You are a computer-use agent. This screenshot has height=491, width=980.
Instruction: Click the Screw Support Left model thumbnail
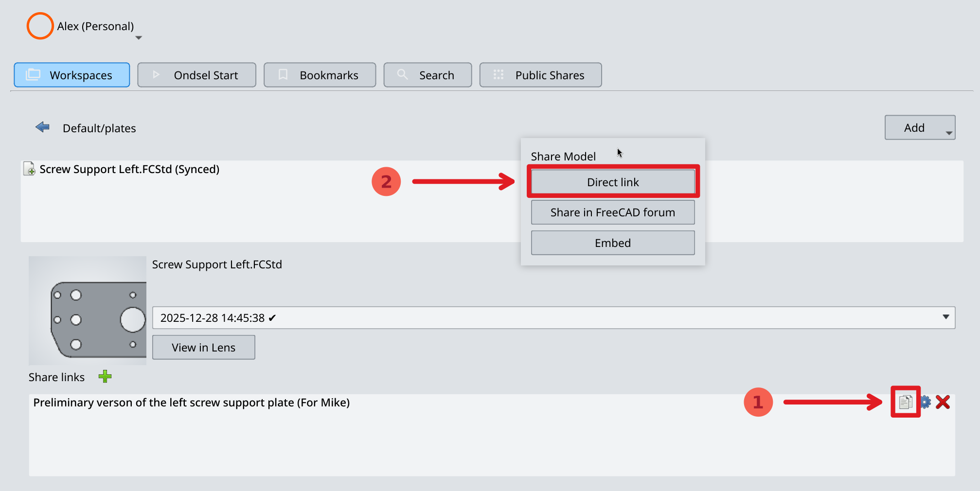click(x=88, y=310)
